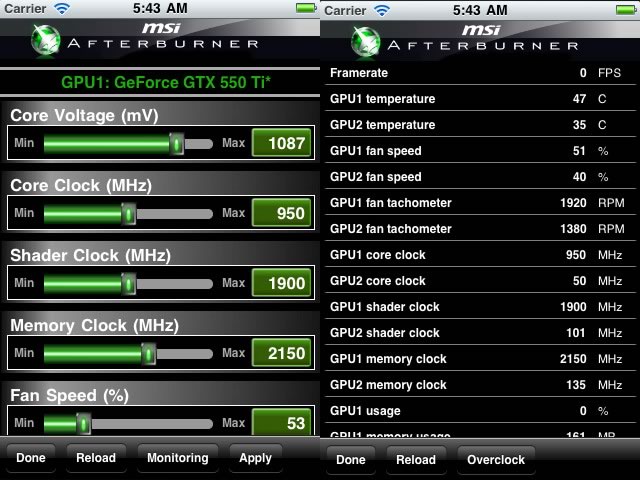Click the Fan Speed slider handle
This screenshot has height=480, width=640.
(x=83, y=424)
